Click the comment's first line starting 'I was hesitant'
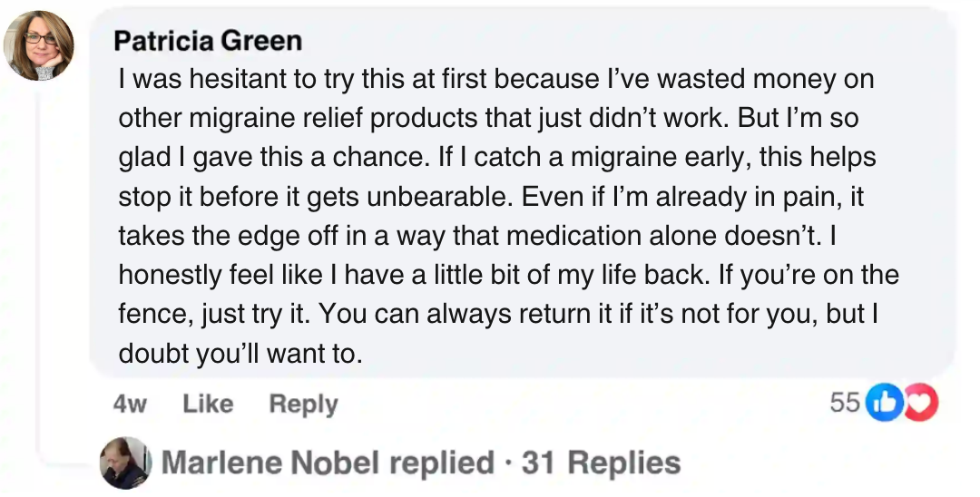The height and width of the screenshot is (497, 980). (x=495, y=80)
